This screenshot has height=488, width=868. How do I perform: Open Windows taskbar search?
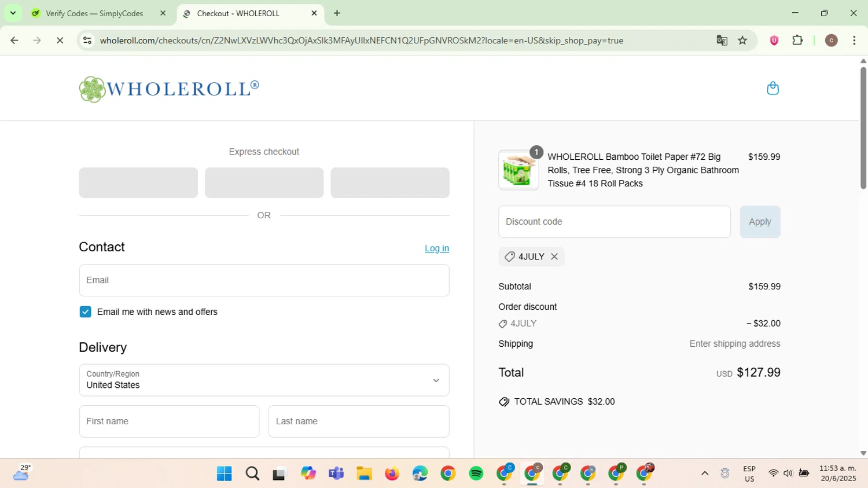pyautogui.click(x=252, y=474)
